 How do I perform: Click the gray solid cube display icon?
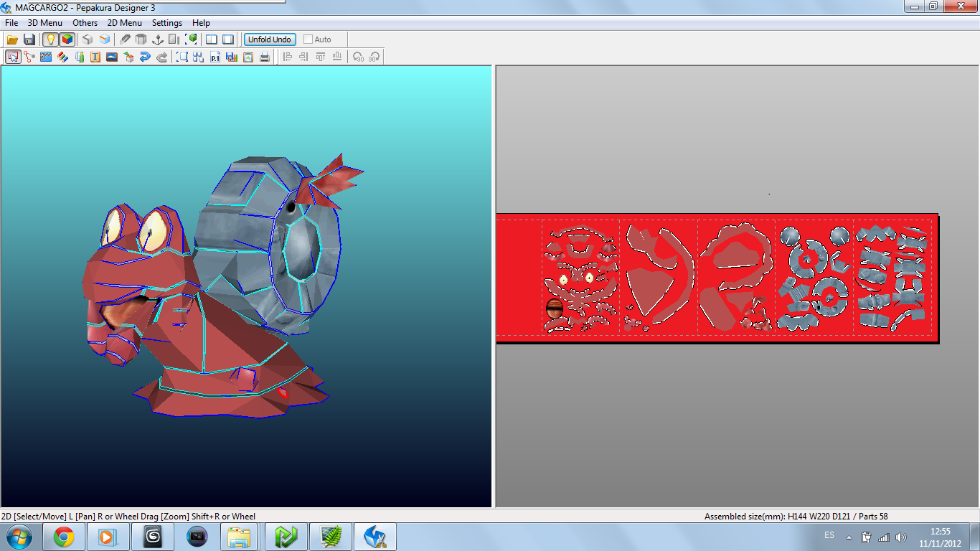pyautogui.click(x=88, y=39)
